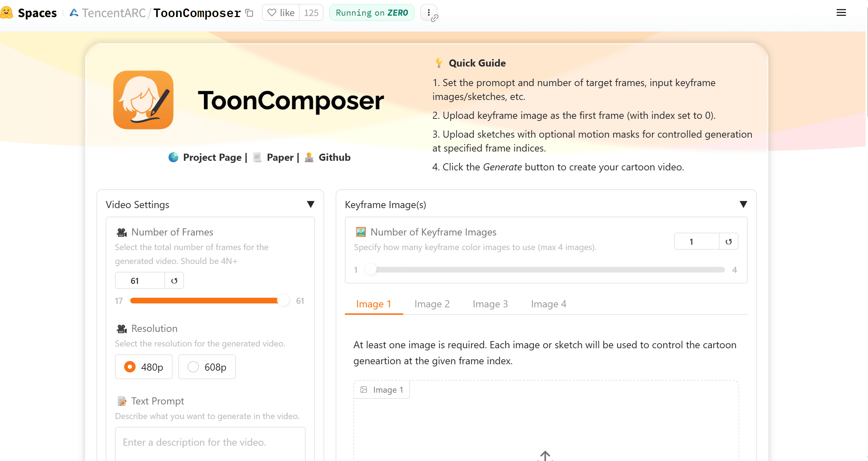Screen dimensions: 868x461
Task: Click the ToonComposer app logo
Action: (x=143, y=100)
